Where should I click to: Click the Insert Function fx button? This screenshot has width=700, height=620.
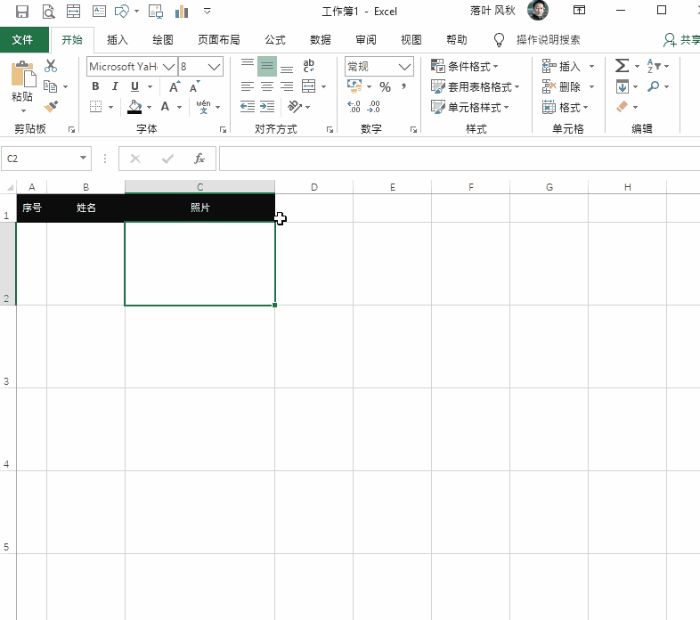[199, 158]
